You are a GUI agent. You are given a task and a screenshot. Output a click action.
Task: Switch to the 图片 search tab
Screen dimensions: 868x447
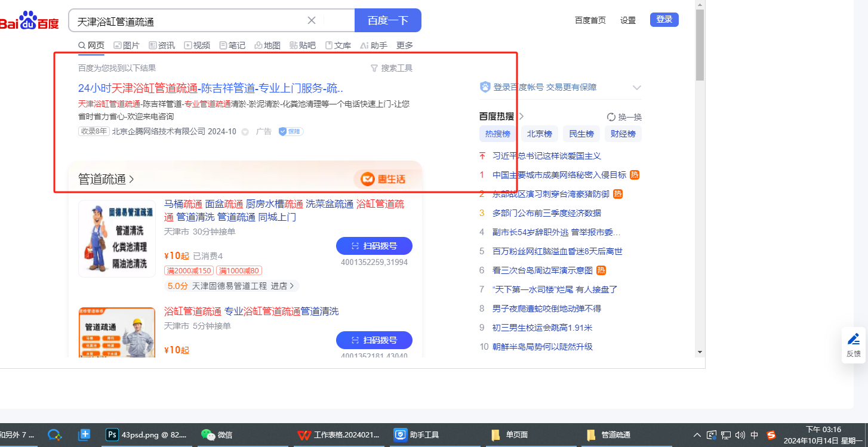pos(127,45)
